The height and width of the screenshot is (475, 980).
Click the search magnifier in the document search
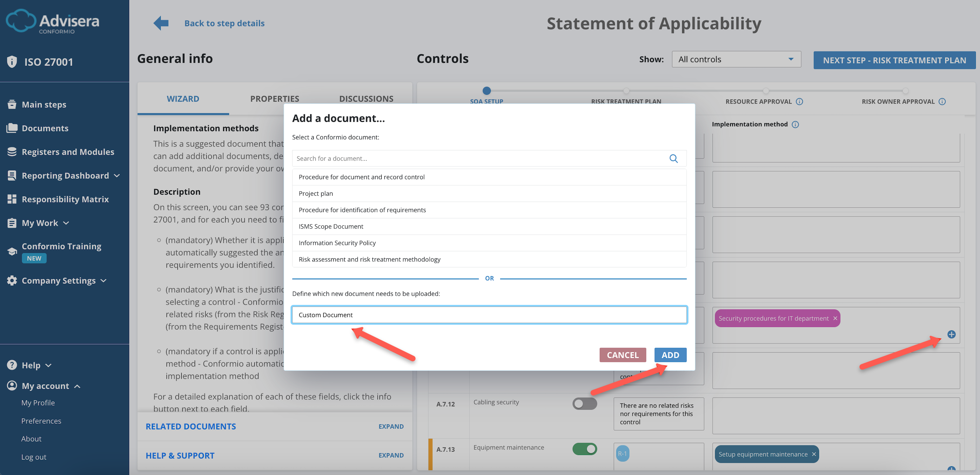pos(674,158)
